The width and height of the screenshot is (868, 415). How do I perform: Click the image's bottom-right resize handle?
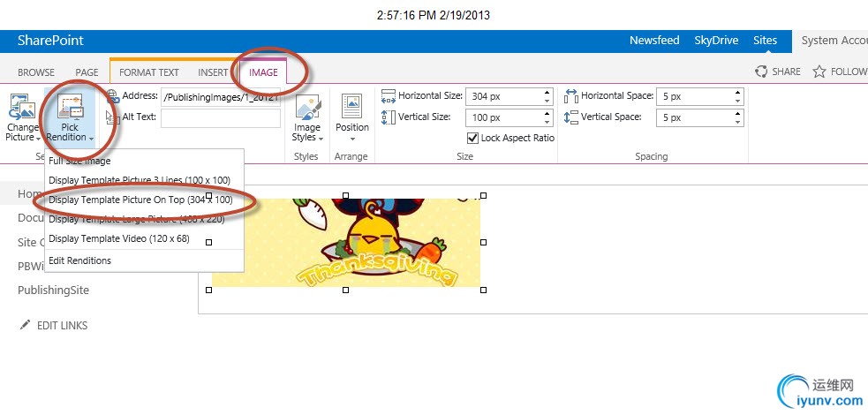click(x=483, y=290)
